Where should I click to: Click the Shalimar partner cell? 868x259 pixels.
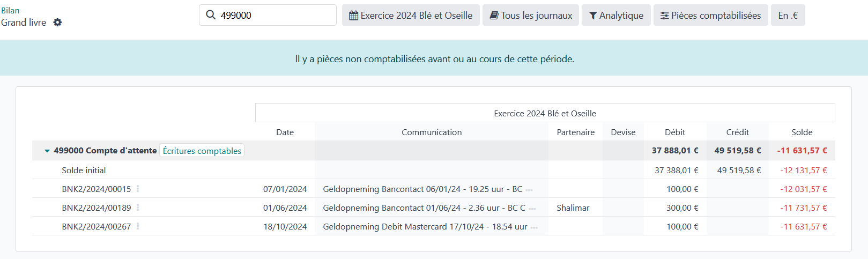pyautogui.click(x=573, y=208)
